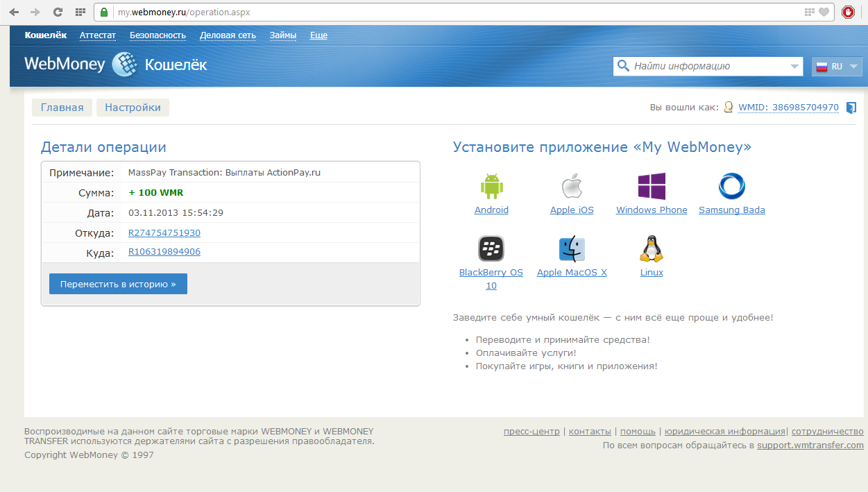Click the Samsung Bada icon

click(x=731, y=186)
